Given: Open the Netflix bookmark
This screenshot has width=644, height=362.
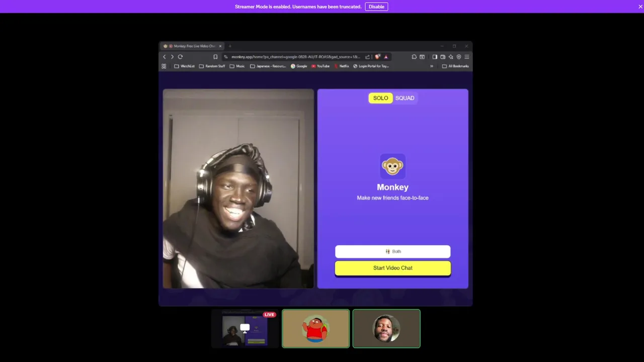Looking at the screenshot, I should coord(342,66).
